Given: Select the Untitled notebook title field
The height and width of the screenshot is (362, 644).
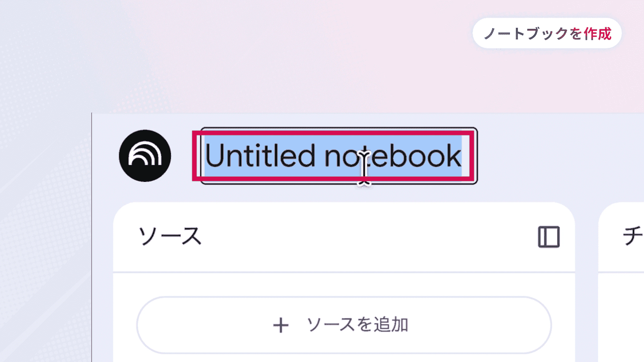Looking at the screenshot, I should tap(339, 156).
